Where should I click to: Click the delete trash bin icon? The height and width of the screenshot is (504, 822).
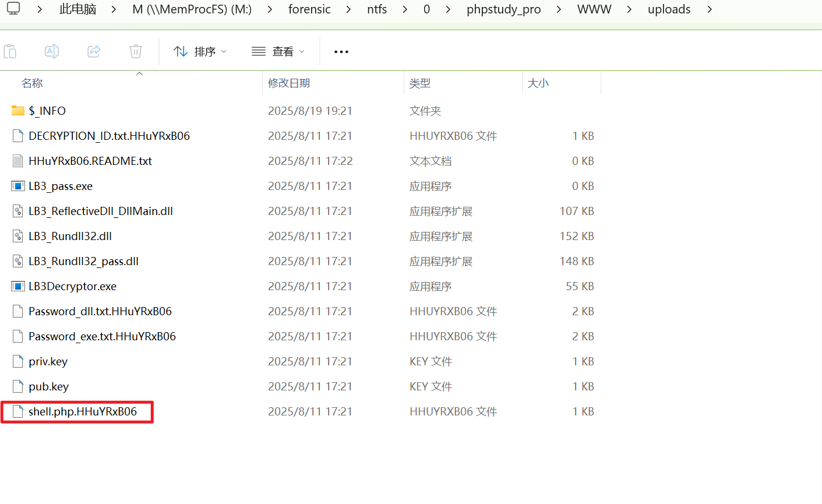click(x=136, y=51)
